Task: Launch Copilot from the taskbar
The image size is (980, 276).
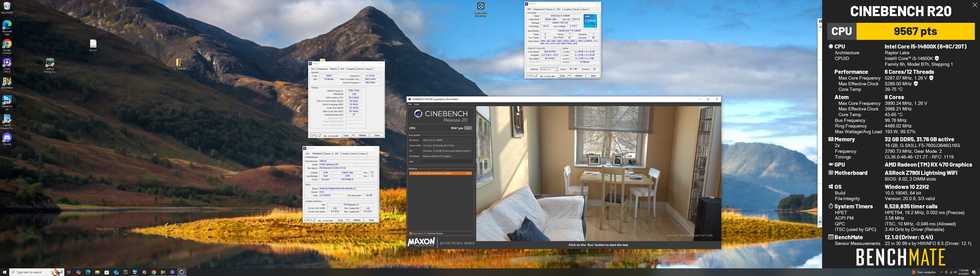Action: tap(79, 272)
